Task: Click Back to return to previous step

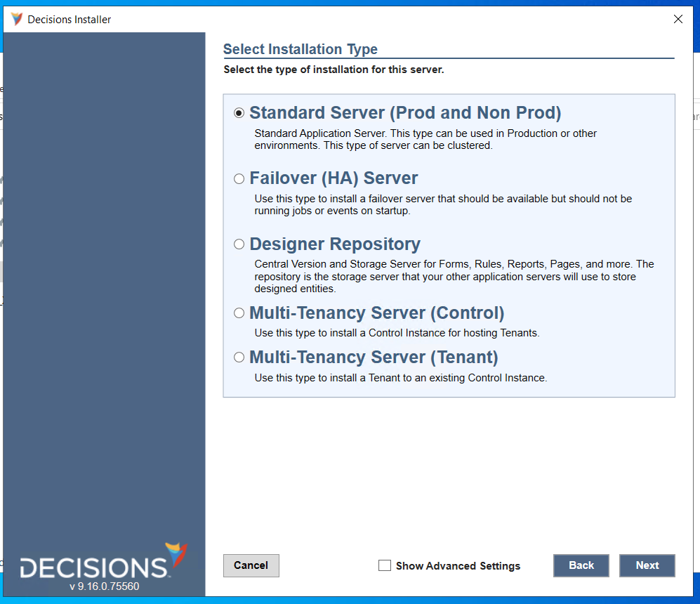Action: pyautogui.click(x=581, y=565)
